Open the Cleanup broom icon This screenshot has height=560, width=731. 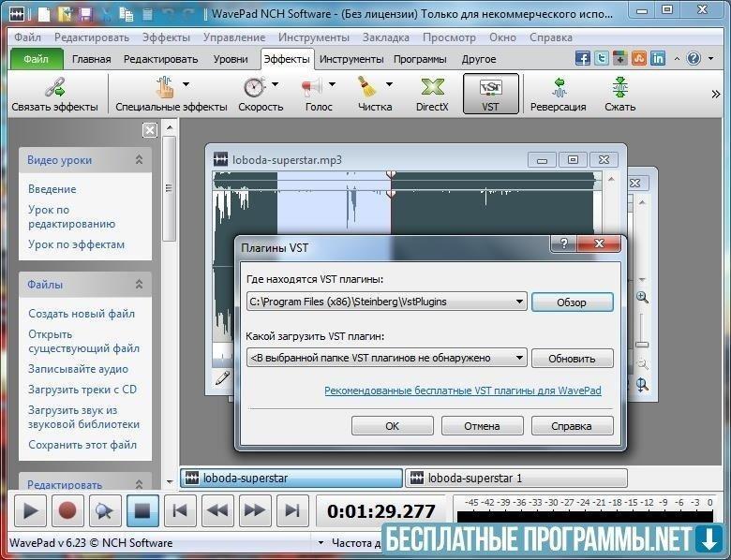367,87
